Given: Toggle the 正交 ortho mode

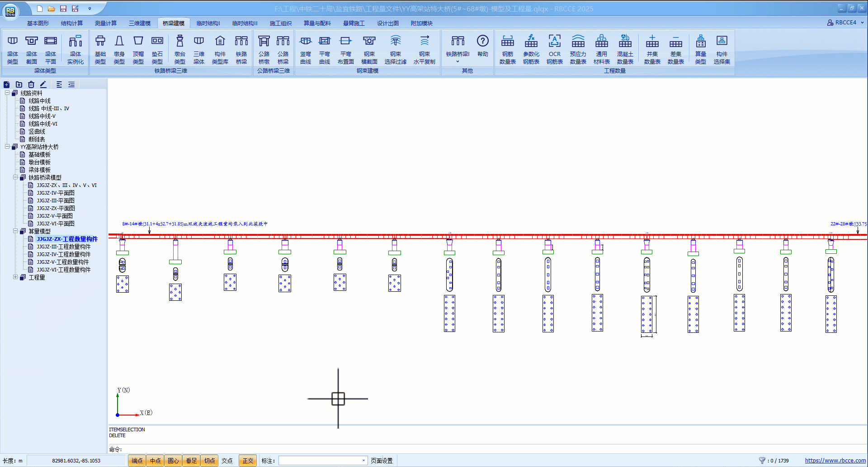Looking at the screenshot, I should 248,461.
